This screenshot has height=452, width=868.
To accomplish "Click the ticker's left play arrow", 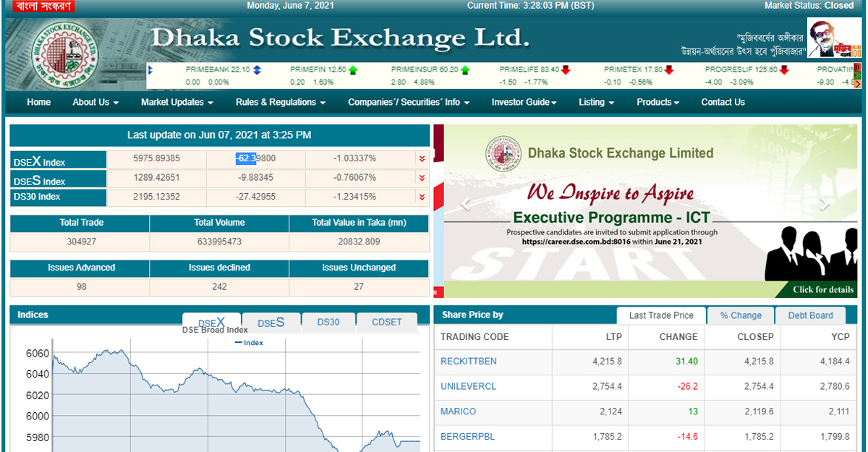I will click(x=150, y=70).
